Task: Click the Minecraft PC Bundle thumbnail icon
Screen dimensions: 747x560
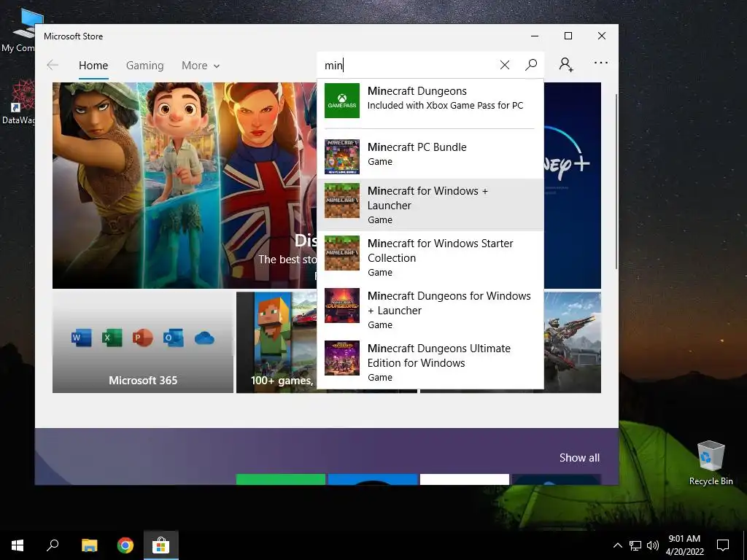Action: coord(342,157)
